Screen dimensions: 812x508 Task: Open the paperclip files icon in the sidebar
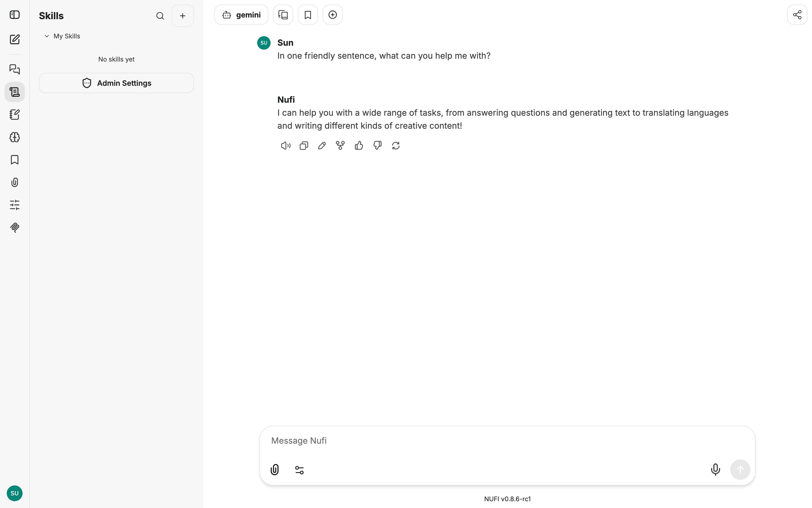tap(14, 182)
